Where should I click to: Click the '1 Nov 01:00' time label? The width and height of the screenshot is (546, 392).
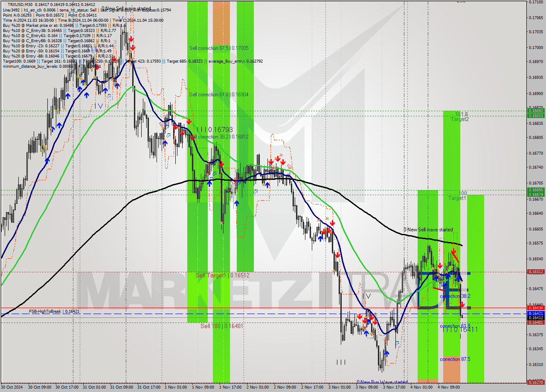click(176, 388)
